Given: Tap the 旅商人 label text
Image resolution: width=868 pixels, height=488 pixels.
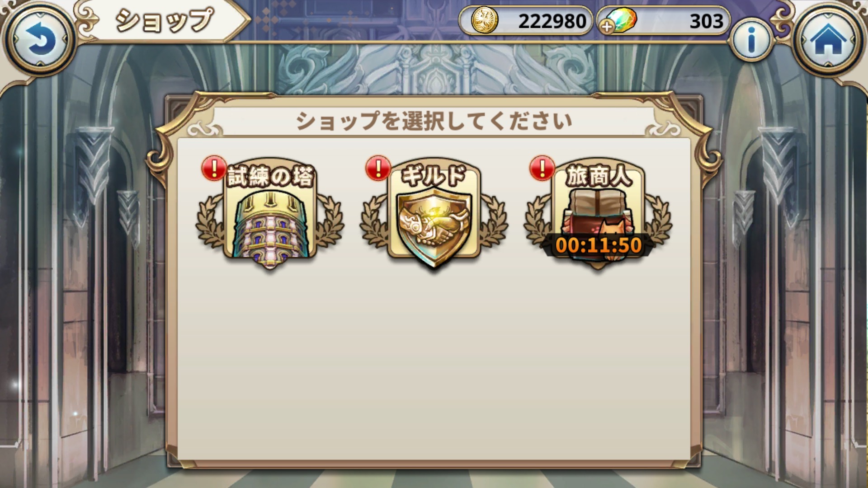Looking at the screenshot, I should click(598, 176).
